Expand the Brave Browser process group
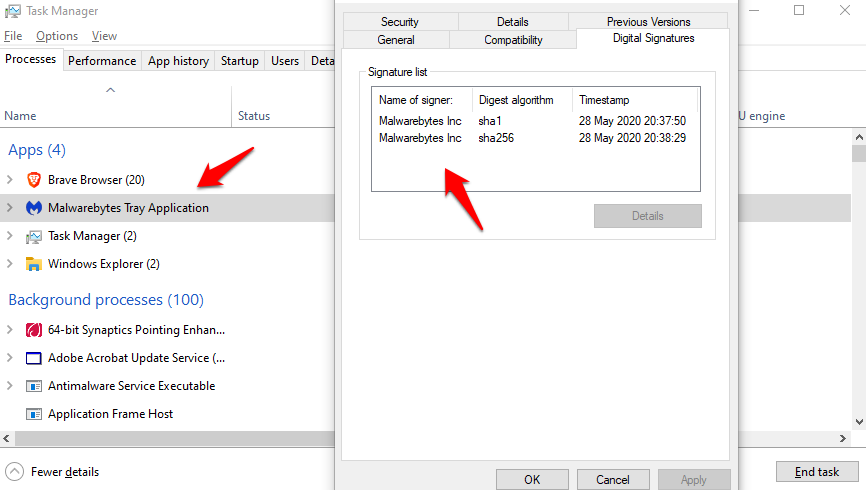Viewport: 866px width, 490px height. pos(9,180)
